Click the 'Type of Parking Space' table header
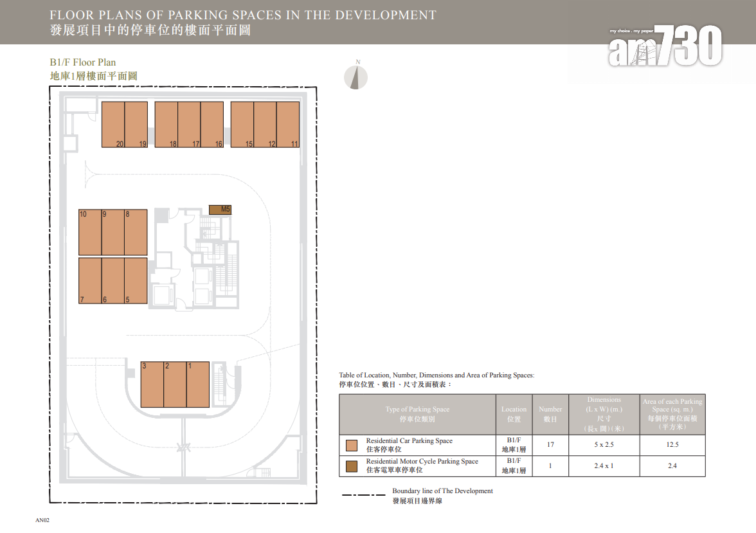This screenshot has width=756, height=533. [x=417, y=414]
